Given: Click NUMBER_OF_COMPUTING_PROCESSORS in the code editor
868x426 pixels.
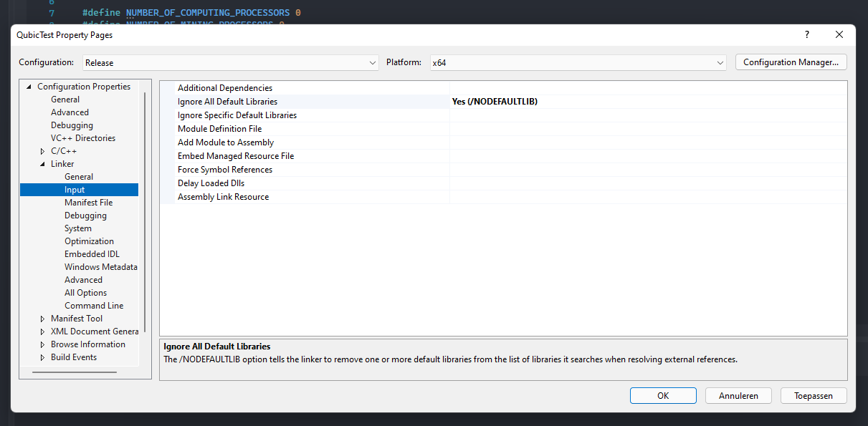Looking at the screenshot, I should tap(208, 13).
